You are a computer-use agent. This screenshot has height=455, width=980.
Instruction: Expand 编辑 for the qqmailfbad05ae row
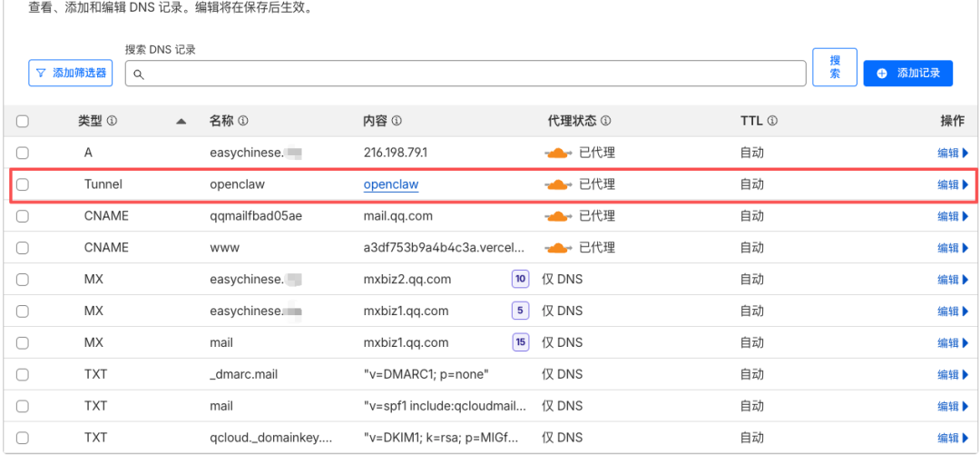pyautogui.click(x=953, y=216)
